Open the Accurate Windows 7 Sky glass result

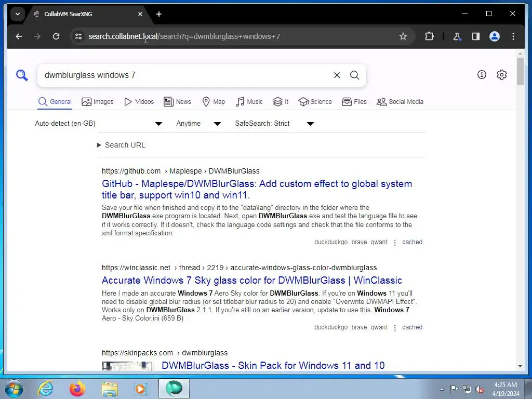click(252, 280)
